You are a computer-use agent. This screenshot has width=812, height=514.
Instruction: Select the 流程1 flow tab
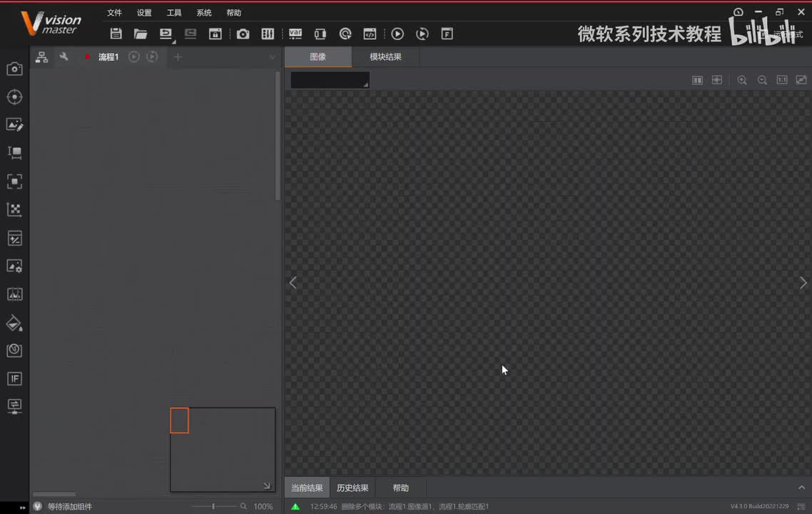[x=108, y=57]
